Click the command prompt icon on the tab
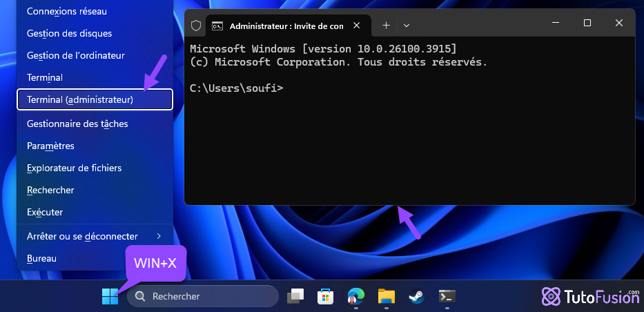 tap(217, 26)
